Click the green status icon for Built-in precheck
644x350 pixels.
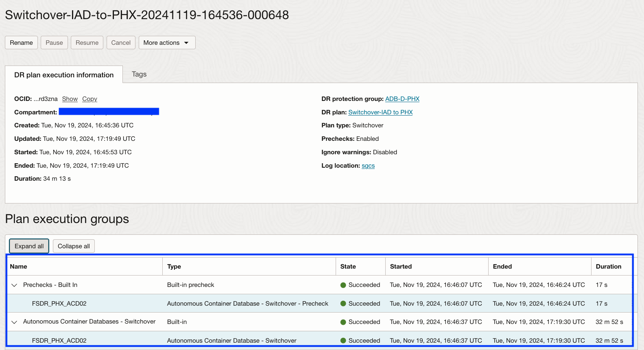pos(343,285)
